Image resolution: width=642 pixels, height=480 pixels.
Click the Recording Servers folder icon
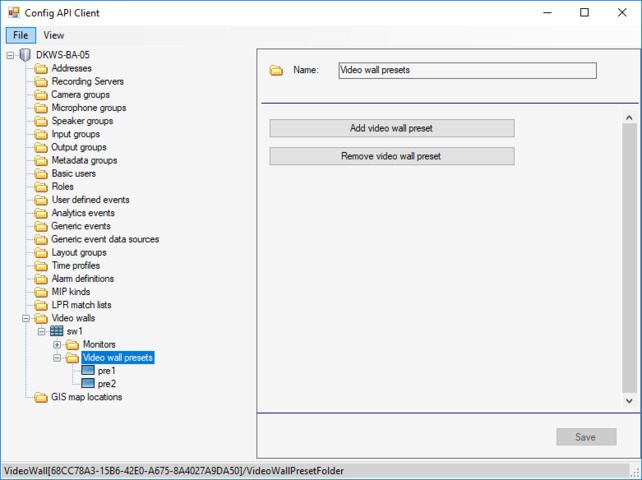(41, 82)
